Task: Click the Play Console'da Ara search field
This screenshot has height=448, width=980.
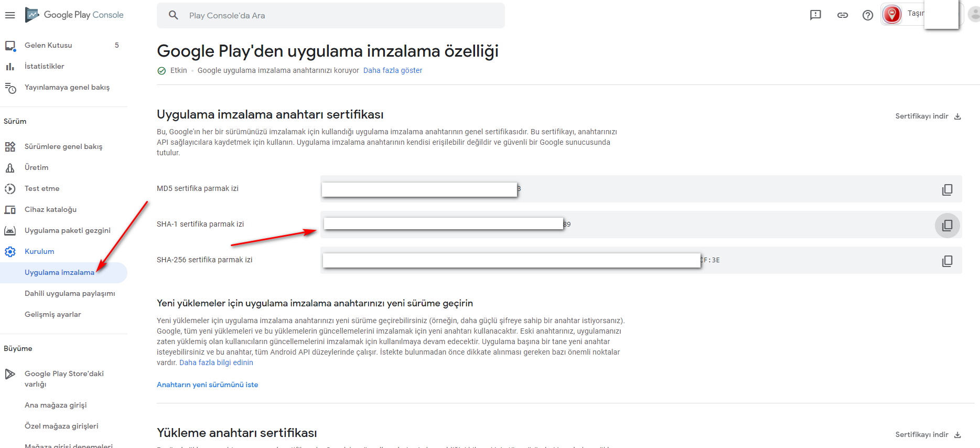Action: click(331, 15)
